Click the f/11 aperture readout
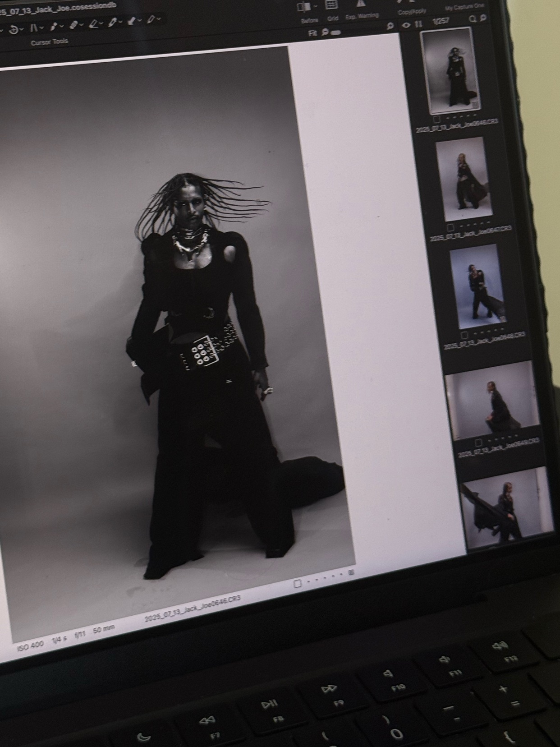560x747 pixels. (80, 634)
